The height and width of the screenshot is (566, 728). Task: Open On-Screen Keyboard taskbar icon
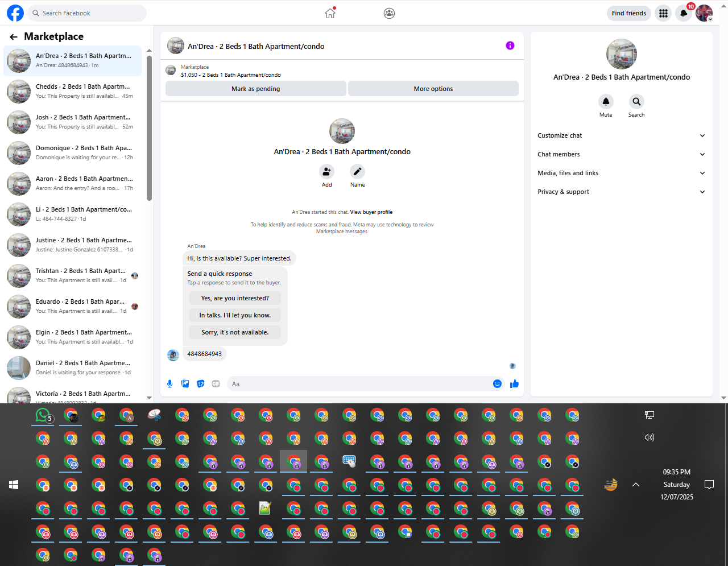click(x=349, y=461)
